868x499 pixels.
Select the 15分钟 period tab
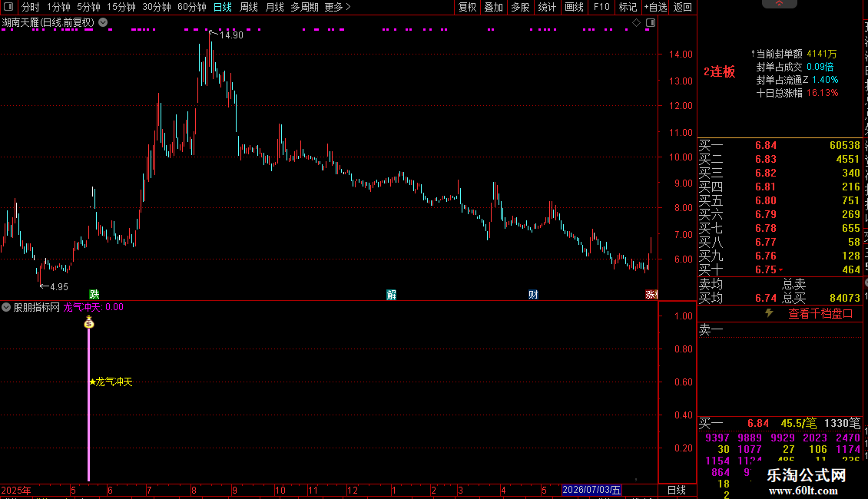(121, 7)
